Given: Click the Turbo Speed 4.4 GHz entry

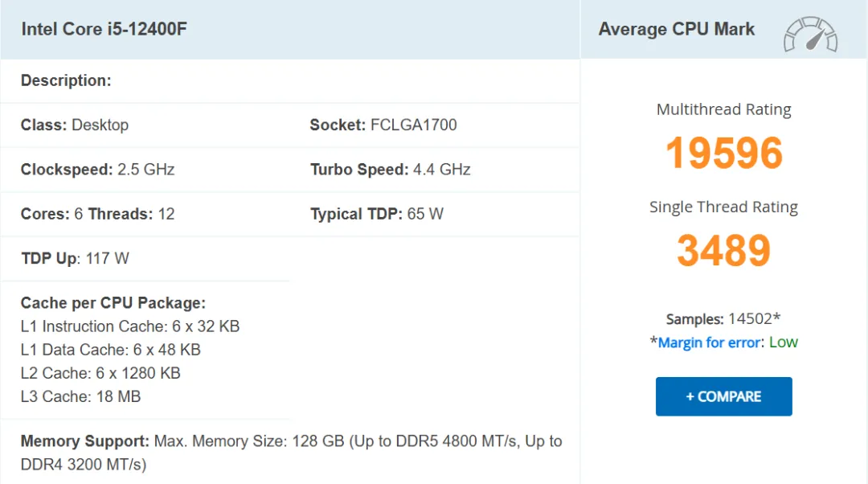Looking at the screenshot, I should [x=390, y=170].
